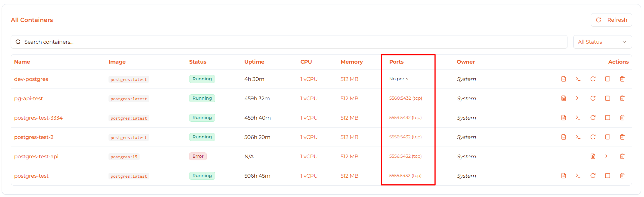644x197 pixels.
Task: Click the 5560:5432 port mapping
Action: pyautogui.click(x=405, y=98)
